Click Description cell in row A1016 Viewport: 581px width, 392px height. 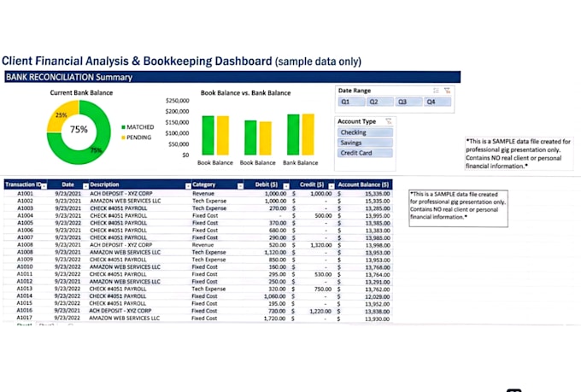[120, 311]
